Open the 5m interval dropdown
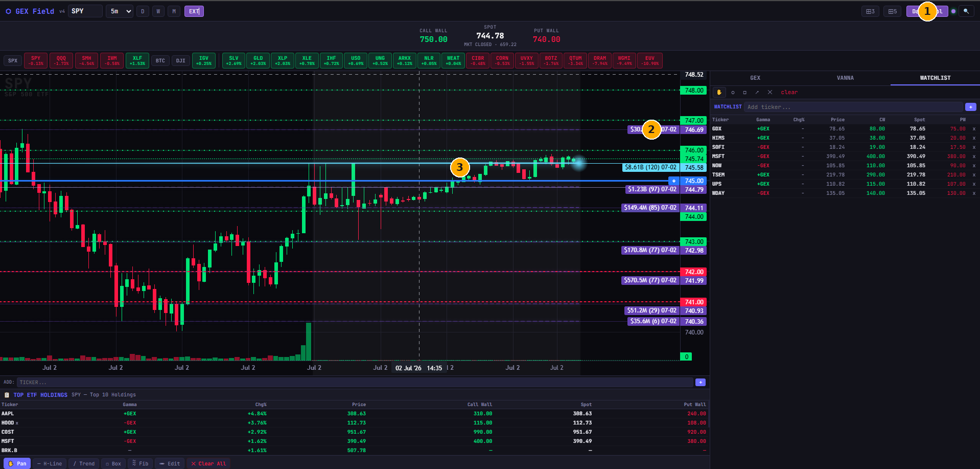 (120, 11)
